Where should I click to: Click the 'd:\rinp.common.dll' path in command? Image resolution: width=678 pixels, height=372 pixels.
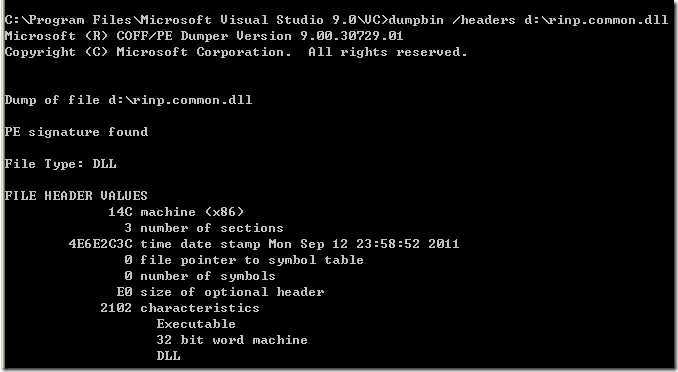[x=596, y=20]
